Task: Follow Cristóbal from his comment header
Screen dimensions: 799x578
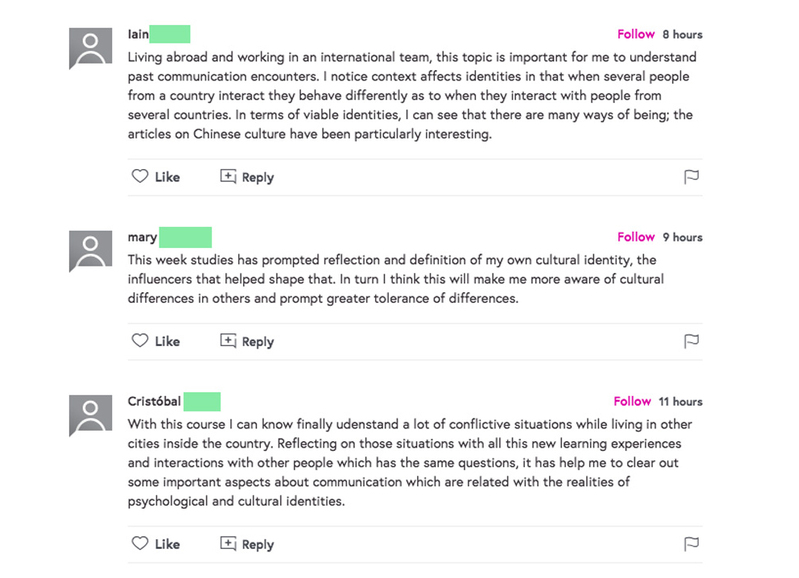Action: pos(632,401)
